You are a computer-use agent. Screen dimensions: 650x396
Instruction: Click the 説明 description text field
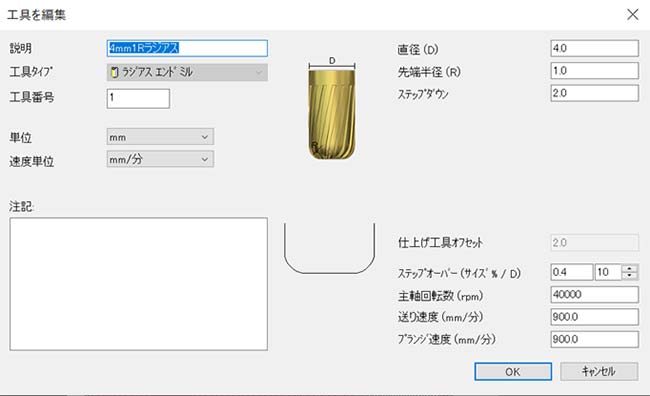[x=187, y=48]
